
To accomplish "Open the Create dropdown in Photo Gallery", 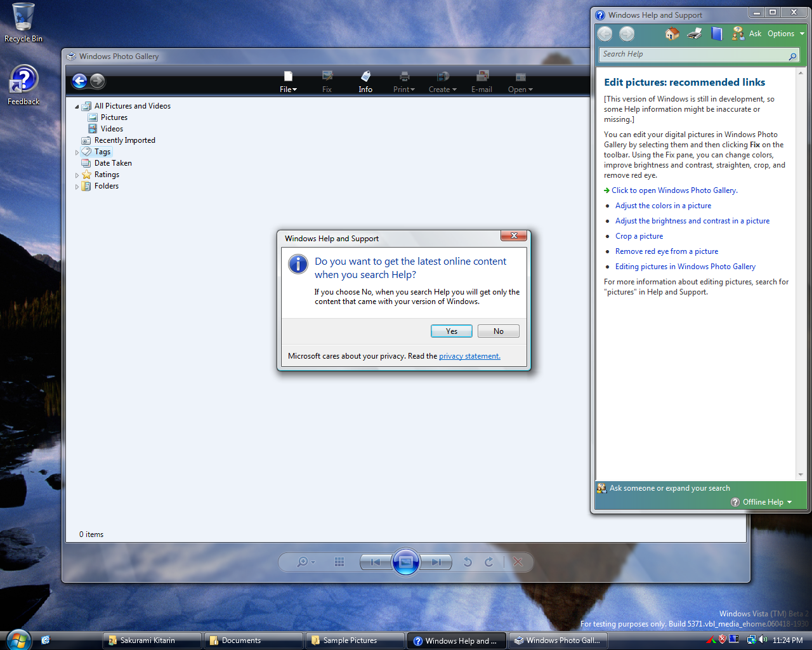I will click(x=443, y=83).
